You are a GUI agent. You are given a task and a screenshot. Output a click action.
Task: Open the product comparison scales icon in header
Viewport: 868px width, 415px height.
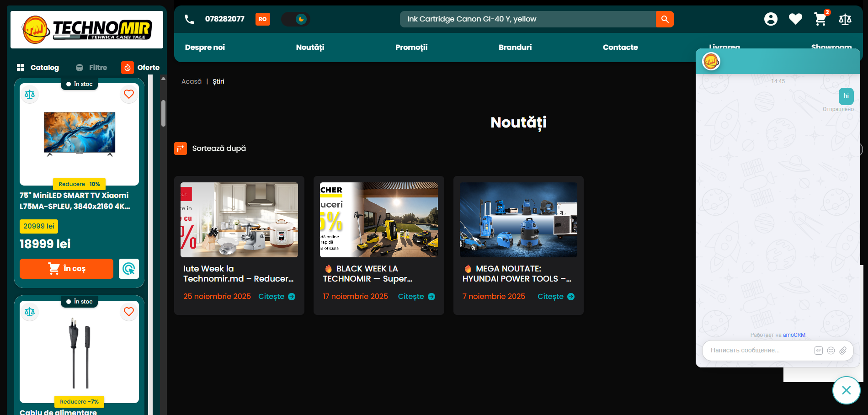(x=845, y=19)
